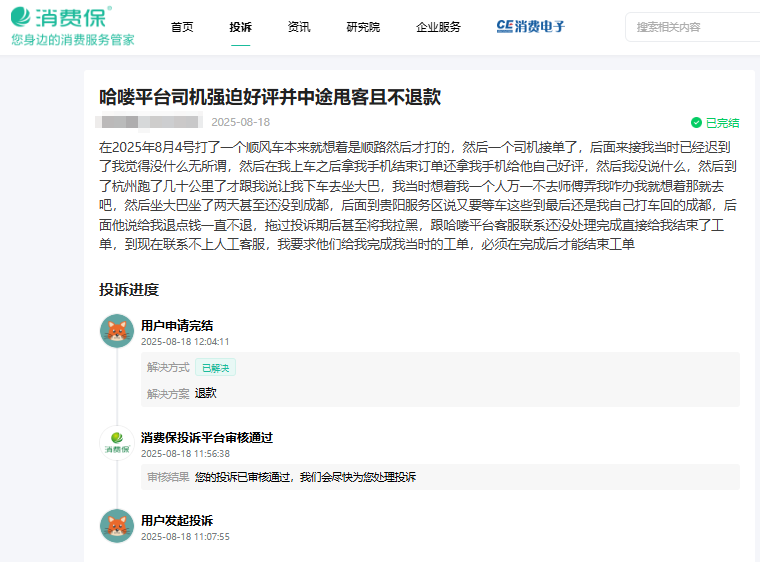
Task: Click the blurred username beside the date
Action: [149, 121]
